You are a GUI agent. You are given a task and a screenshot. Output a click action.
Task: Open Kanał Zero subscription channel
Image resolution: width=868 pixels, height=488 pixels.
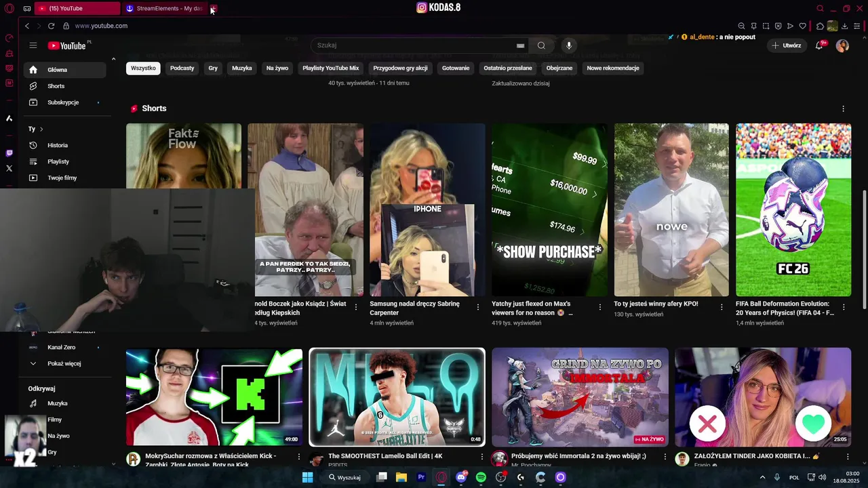pyautogui.click(x=65, y=347)
